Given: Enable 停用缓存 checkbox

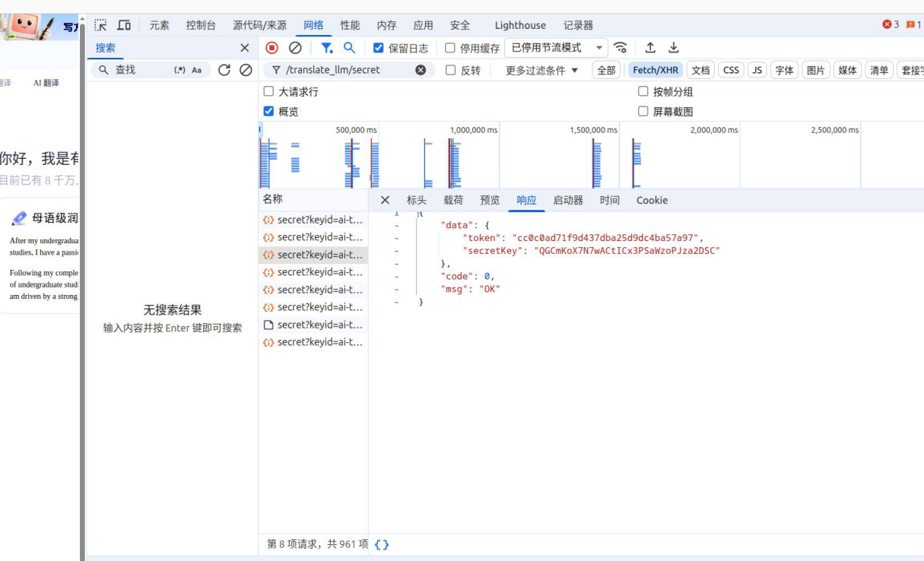Looking at the screenshot, I should pos(450,48).
